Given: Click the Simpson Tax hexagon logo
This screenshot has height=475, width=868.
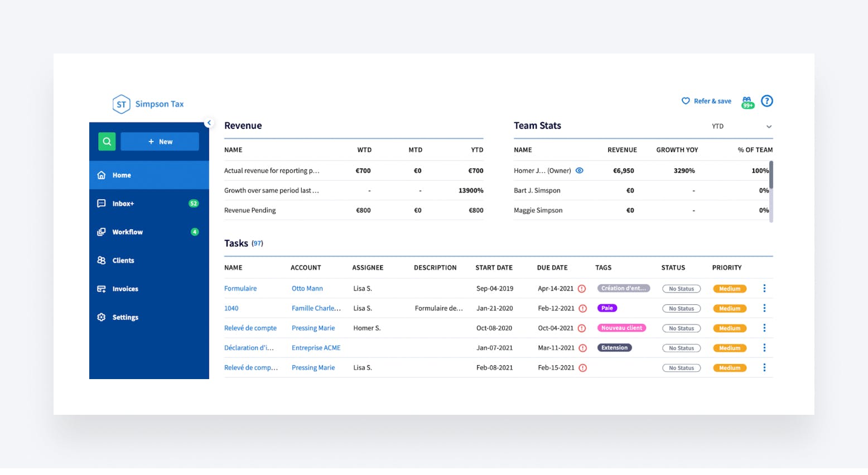Looking at the screenshot, I should (121, 104).
